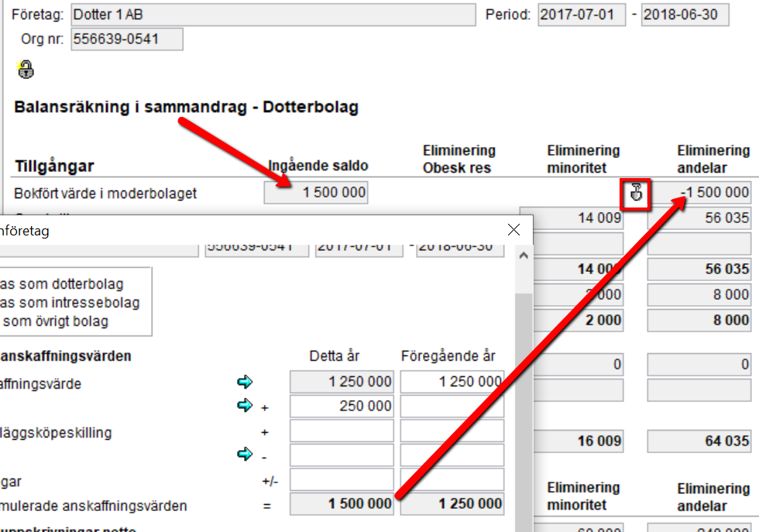Click the Ingående saldo field showing 1 500 000
Screen dimensions: 759x532
click(x=316, y=193)
